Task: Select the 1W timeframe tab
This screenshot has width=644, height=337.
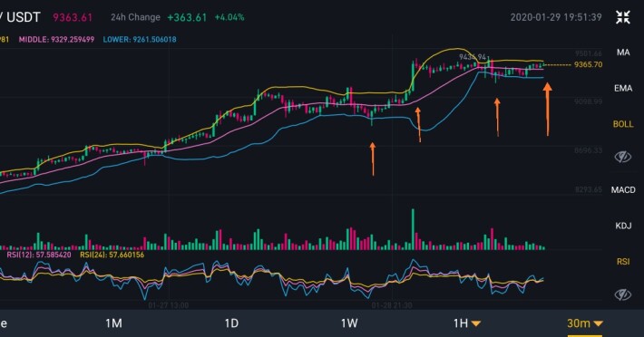Action: tap(349, 323)
